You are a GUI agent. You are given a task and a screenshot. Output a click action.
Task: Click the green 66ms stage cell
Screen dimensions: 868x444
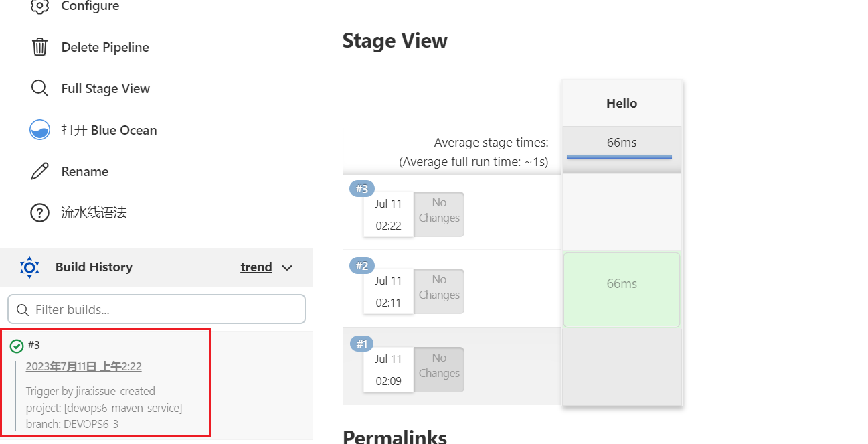click(x=621, y=289)
